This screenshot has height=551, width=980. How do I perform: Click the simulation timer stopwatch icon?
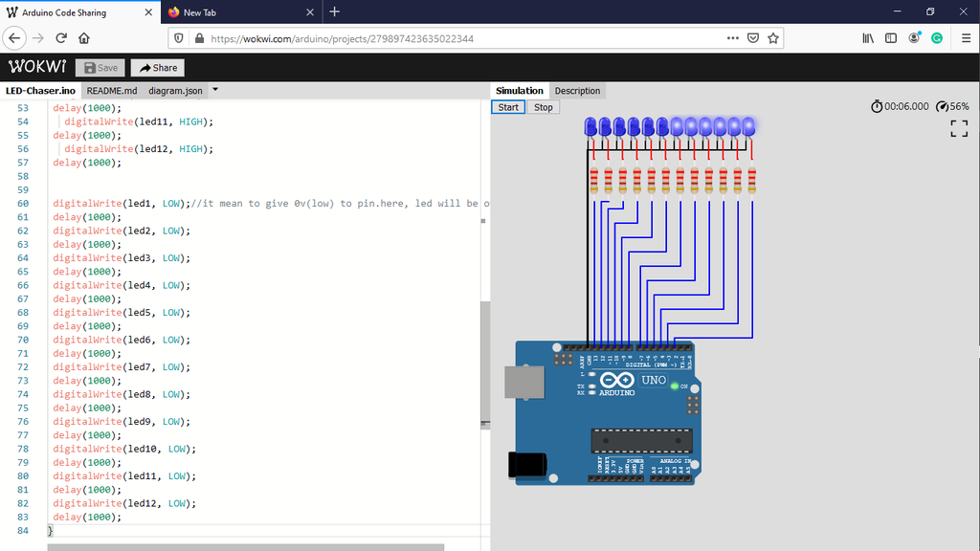[x=877, y=106]
